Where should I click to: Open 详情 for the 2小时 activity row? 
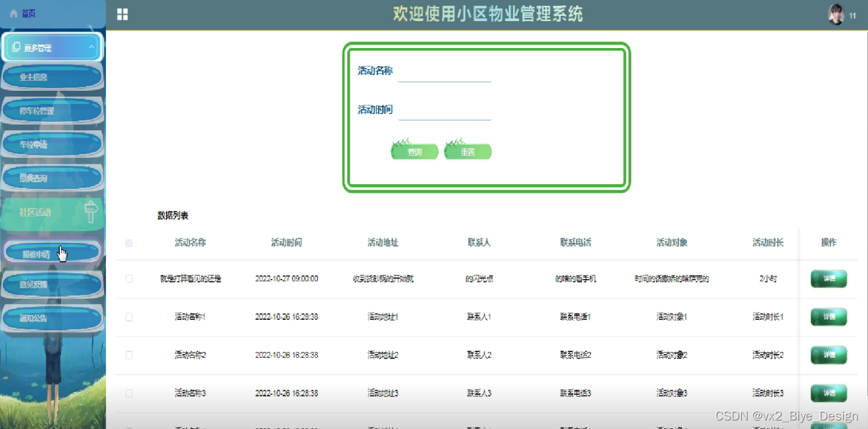point(829,279)
